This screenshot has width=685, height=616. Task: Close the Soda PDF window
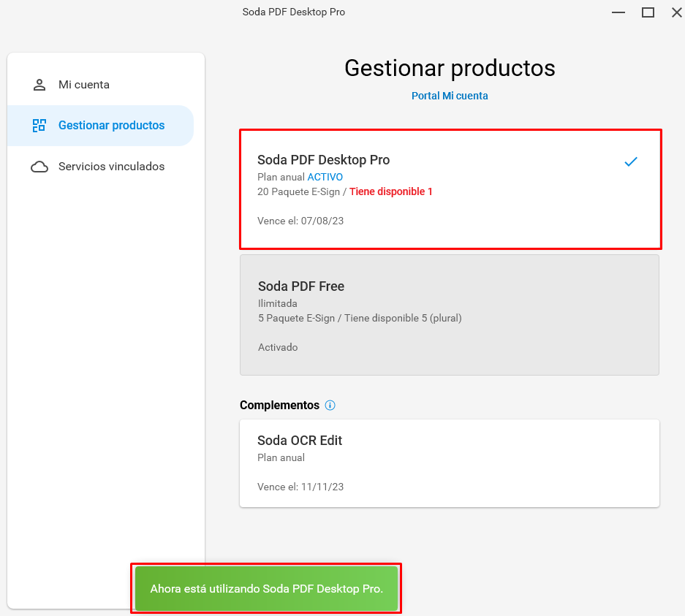[677, 12]
